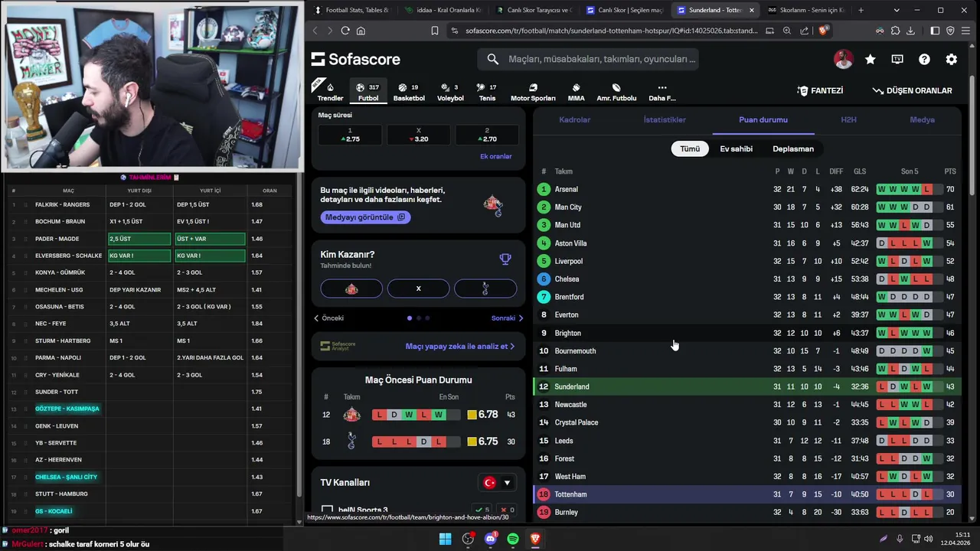Switch to the Puan durumu tab
Image resolution: width=980 pixels, height=551 pixels.
point(763,119)
